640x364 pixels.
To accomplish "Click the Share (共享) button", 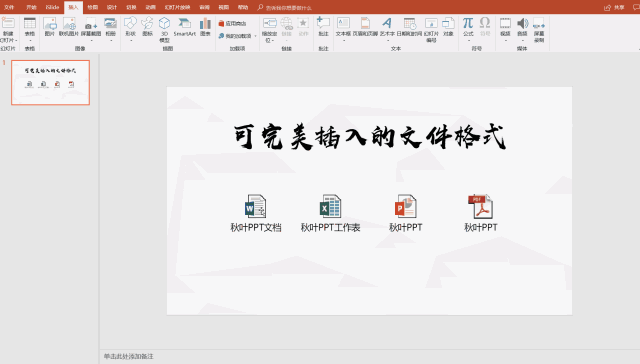I will 615,7.
